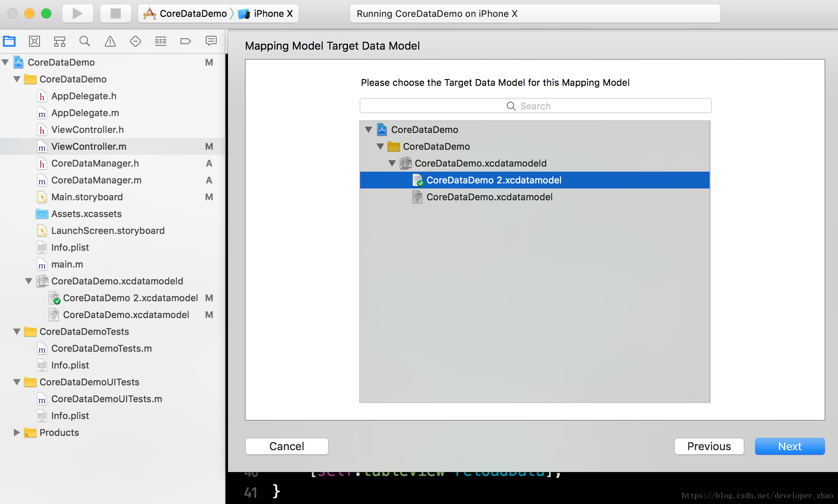
Task: Click the Main.storyboard file icon
Action: [42, 197]
